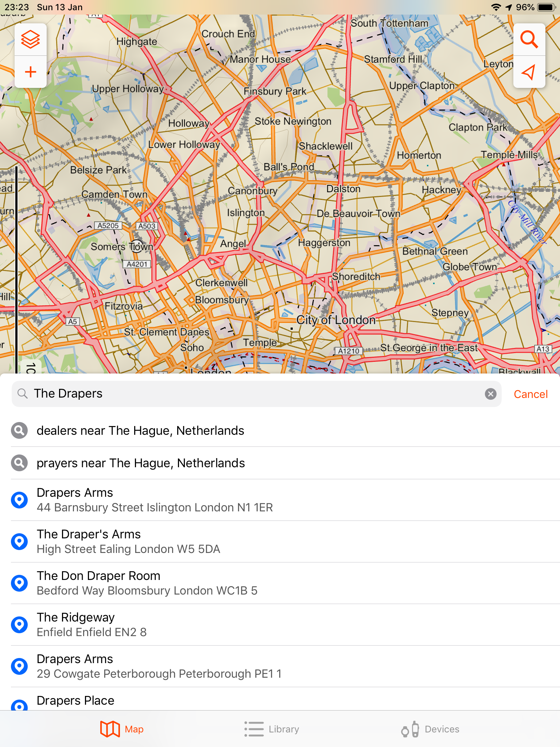Clear the search field text
This screenshot has width=560, height=747.
(x=490, y=394)
